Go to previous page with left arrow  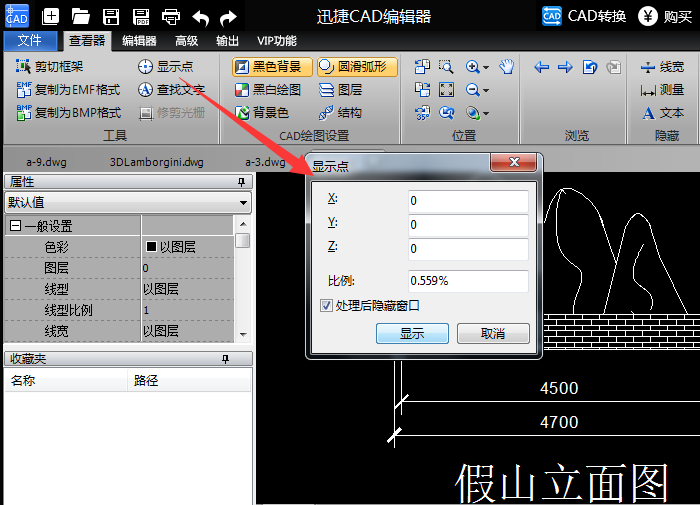point(542,67)
